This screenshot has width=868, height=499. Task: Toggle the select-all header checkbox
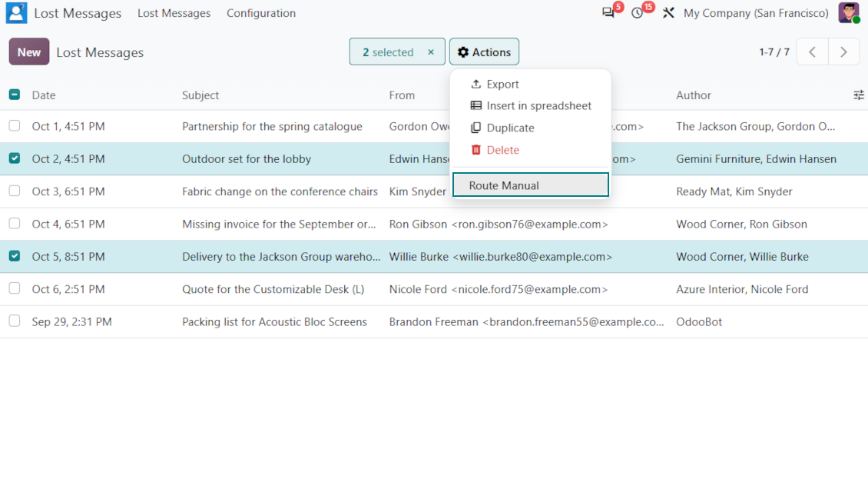click(x=15, y=95)
